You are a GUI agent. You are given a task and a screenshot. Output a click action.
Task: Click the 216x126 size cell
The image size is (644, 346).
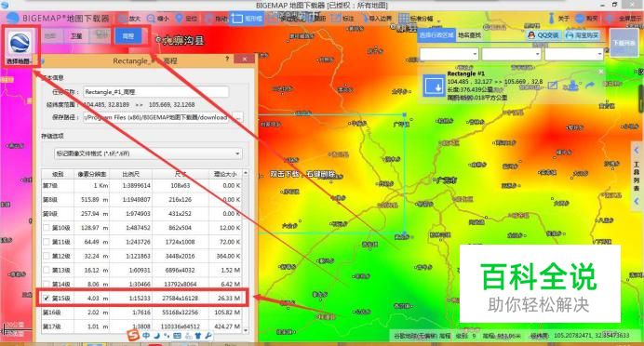[180, 199]
